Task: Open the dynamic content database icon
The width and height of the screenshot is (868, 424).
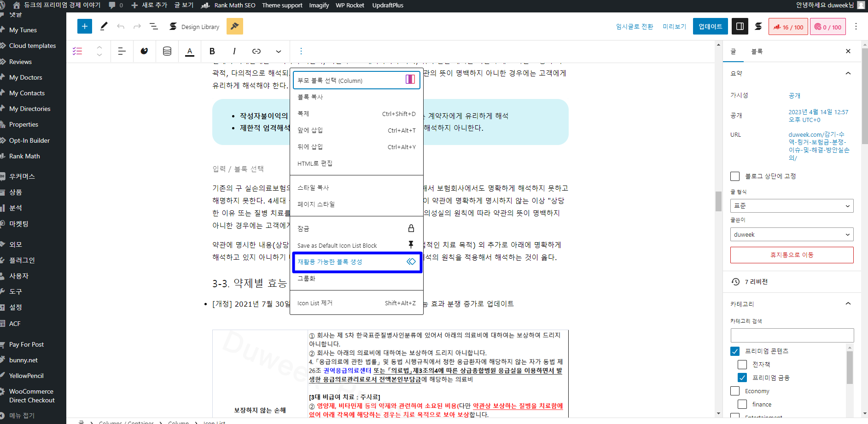Action: click(x=167, y=51)
